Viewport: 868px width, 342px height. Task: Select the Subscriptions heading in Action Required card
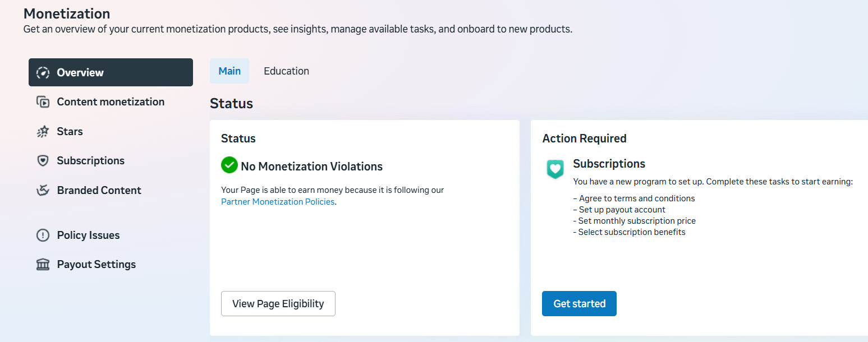pyautogui.click(x=609, y=164)
